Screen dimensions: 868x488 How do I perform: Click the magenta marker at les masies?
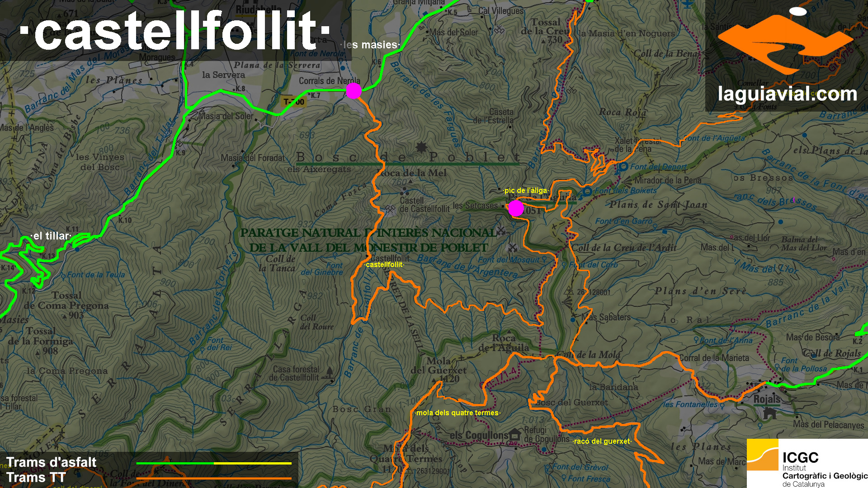[354, 91]
